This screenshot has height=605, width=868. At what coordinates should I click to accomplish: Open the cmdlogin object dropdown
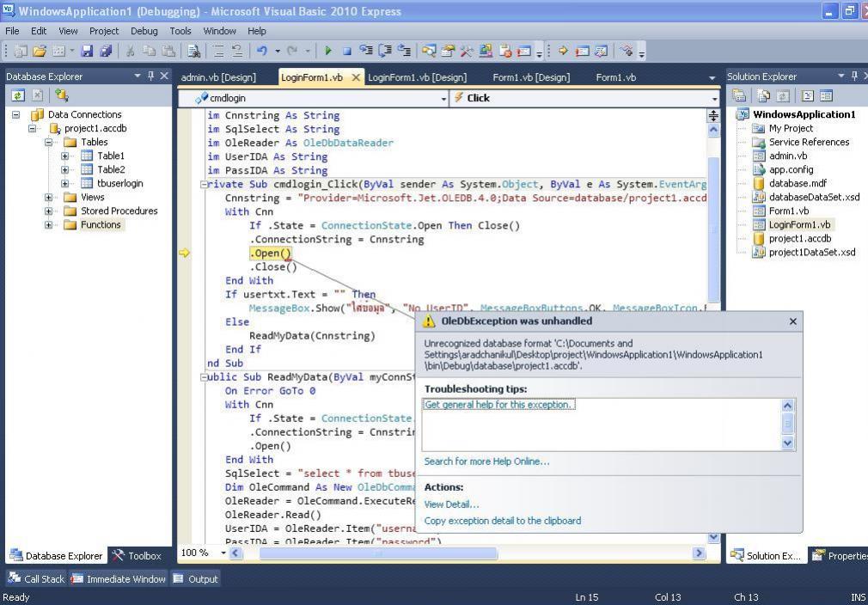(x=443, y=98)
